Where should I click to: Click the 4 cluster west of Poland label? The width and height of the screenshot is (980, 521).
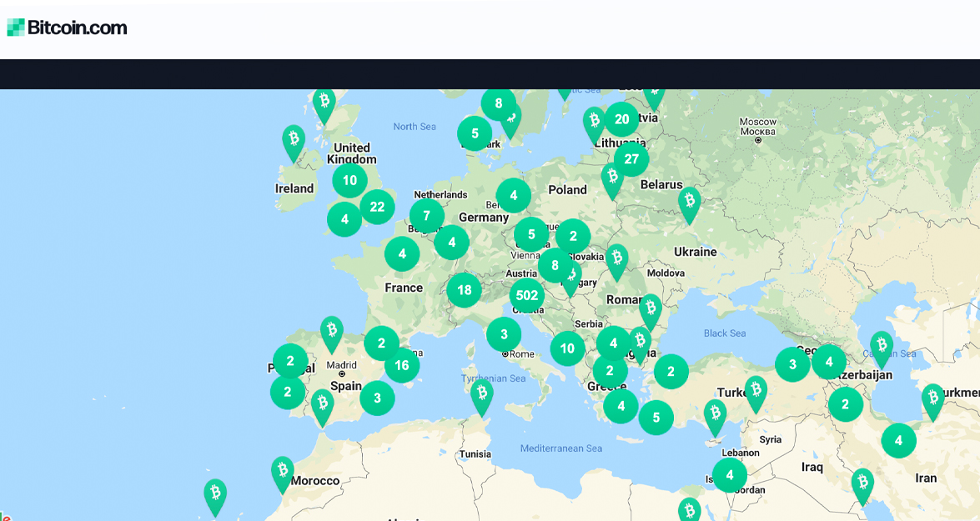(514, 196)
